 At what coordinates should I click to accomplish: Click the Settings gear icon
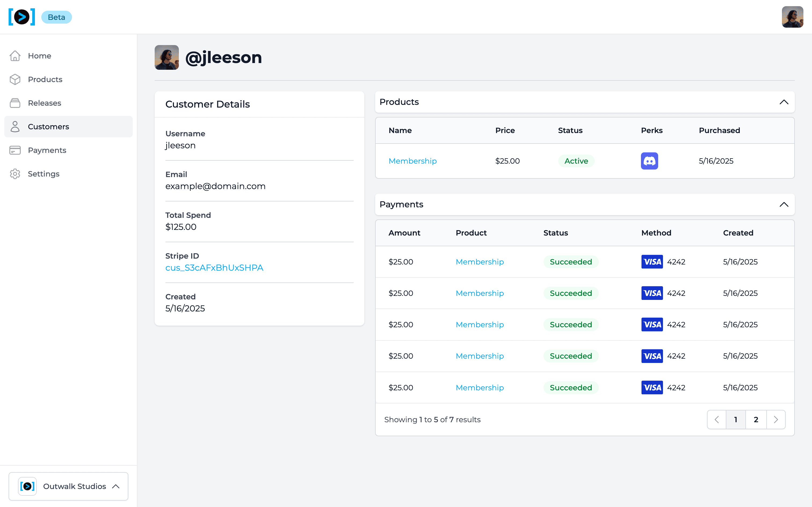tap(15, 174)
